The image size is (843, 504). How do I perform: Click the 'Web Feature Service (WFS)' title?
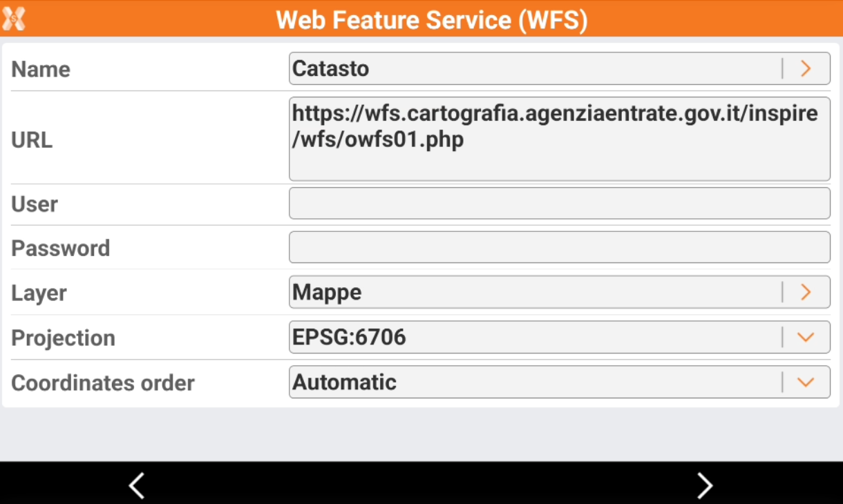[431, 19]
